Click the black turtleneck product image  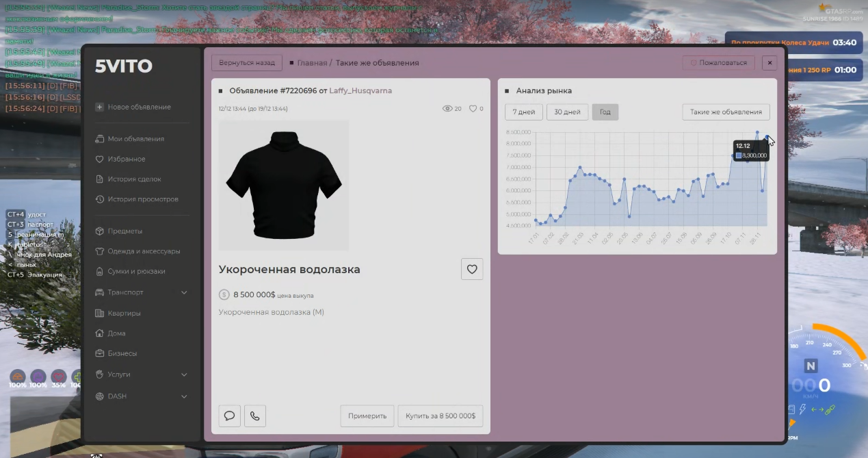coord(284,185)
